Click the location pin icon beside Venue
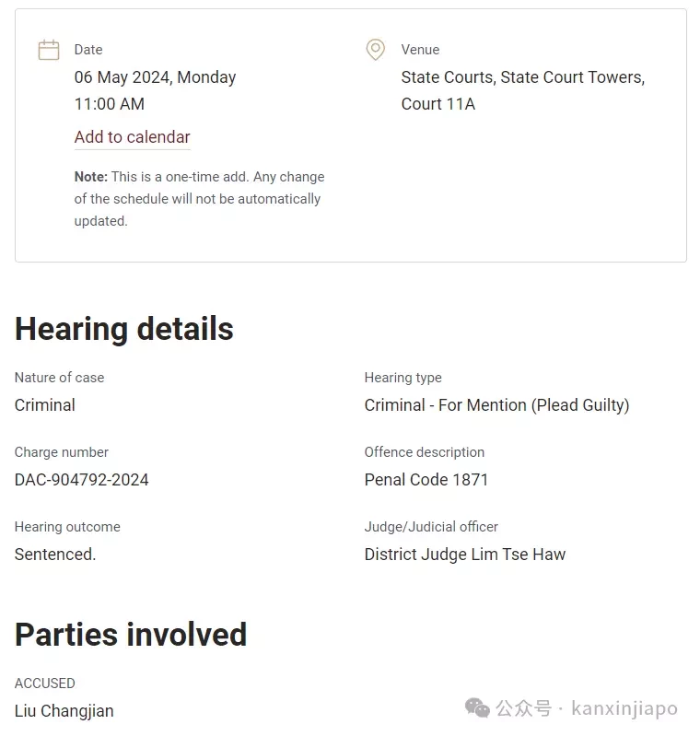The height and width of the screenshot is (736, 700). tap(375, 50)
